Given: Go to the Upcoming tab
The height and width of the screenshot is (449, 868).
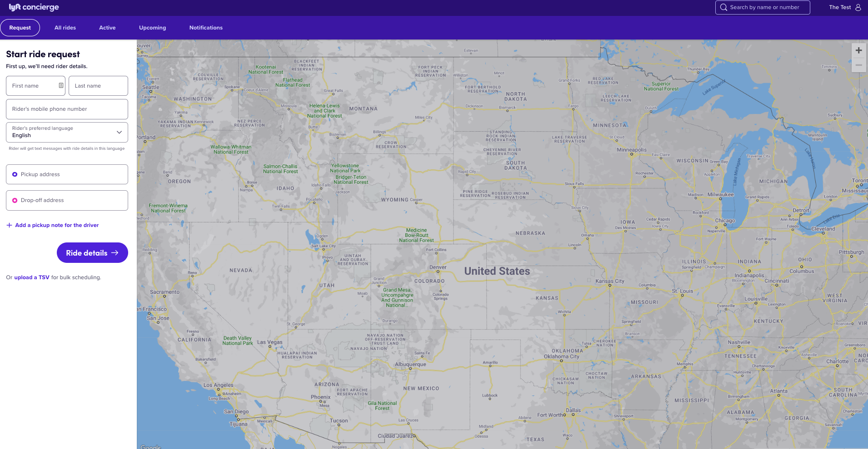Looking at the screenshot, I should tap(152, 28).
